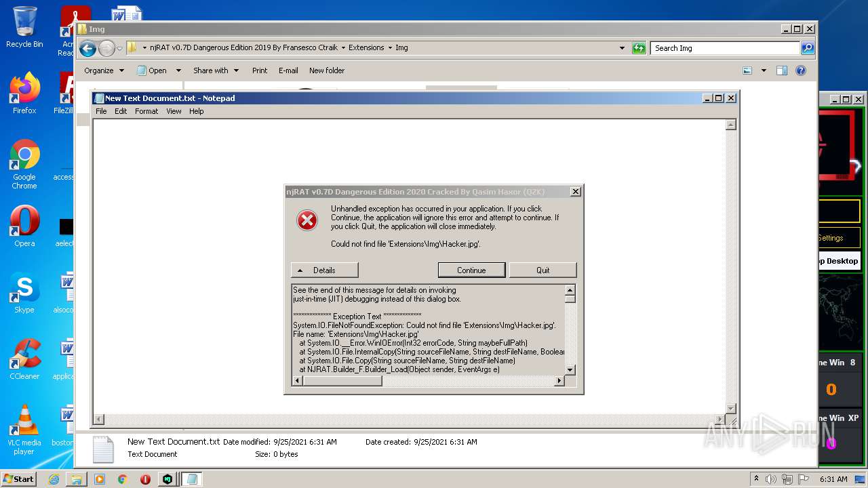
Task: Click the New Text Document.txt file icon in details pane
Action: click(102, 449)
